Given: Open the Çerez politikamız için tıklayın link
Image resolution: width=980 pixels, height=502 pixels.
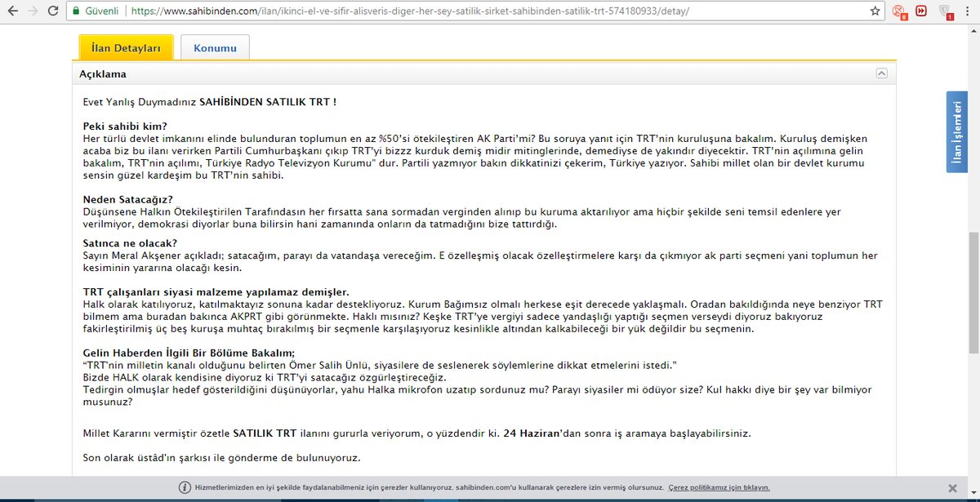Looking at the screenshot, I should click(x=719, y=487).
